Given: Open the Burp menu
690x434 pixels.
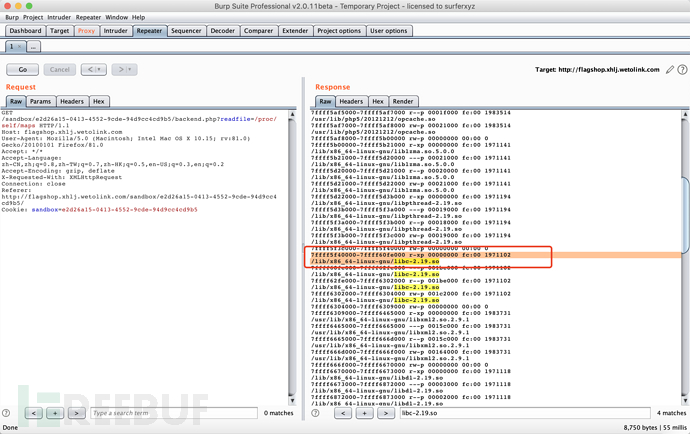Looking at the screenshot, I should [12, 17].
